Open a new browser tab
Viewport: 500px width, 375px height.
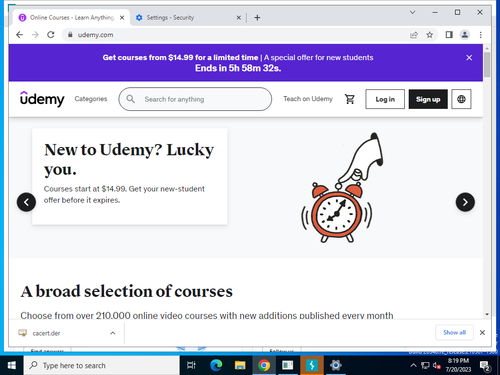(257, 17)
